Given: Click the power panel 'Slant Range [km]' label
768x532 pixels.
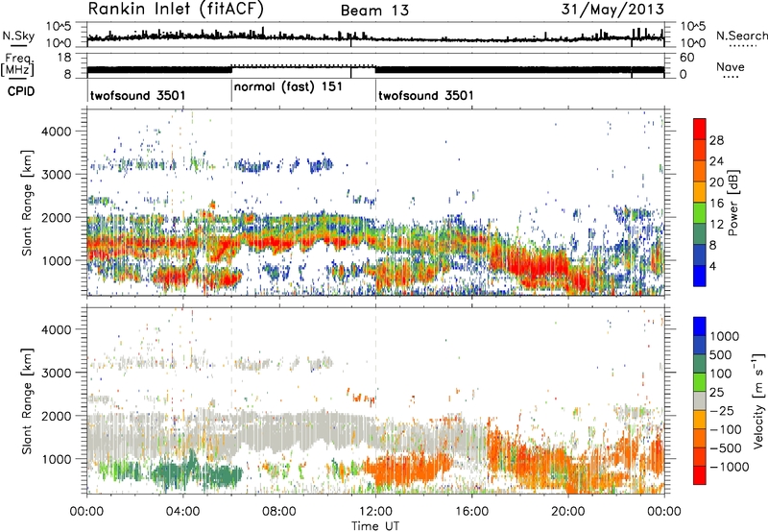Looking at the screenshot, I should pyautogui.click(x=27, y=203).
